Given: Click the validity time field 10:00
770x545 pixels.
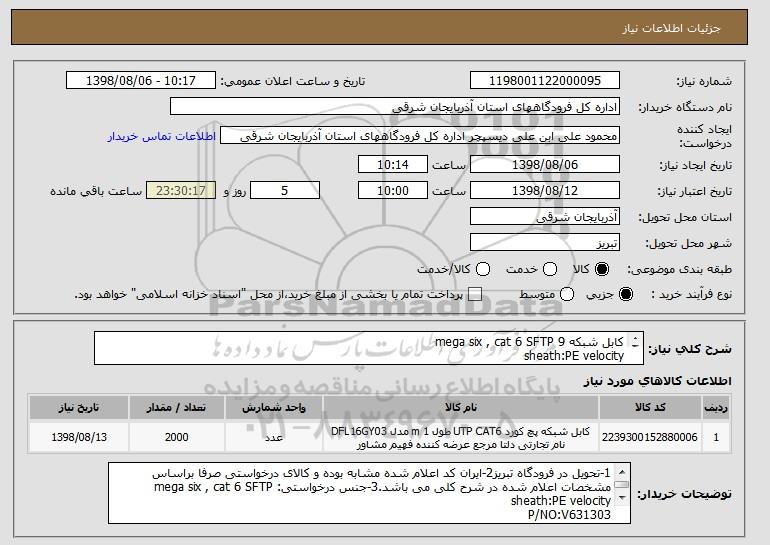Looking at the screenshot, I should tap(393, 191).
